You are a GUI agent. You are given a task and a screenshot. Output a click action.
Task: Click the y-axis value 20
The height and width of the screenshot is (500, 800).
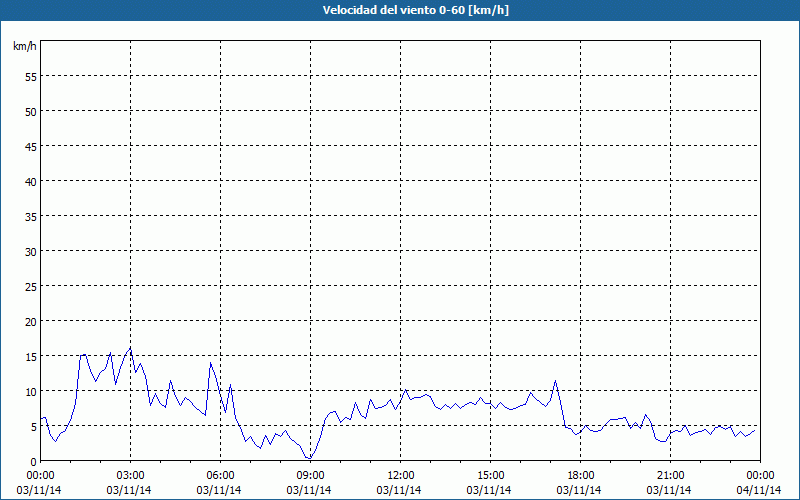(x=31, y=321)
